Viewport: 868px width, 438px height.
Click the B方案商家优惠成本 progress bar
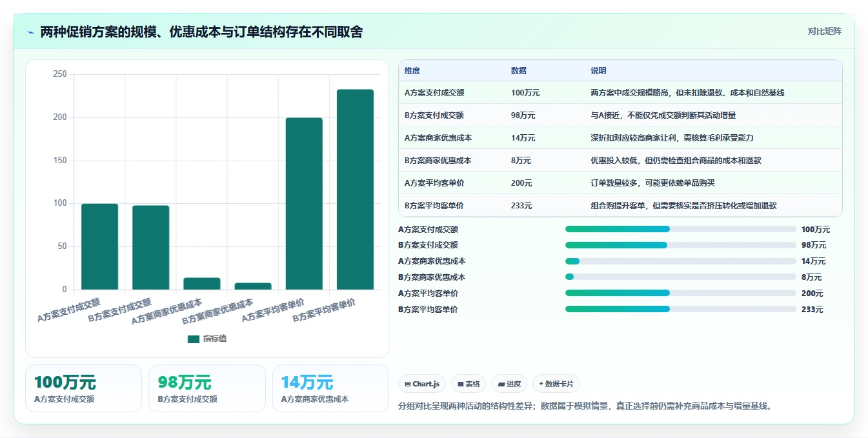click(681, 277)
